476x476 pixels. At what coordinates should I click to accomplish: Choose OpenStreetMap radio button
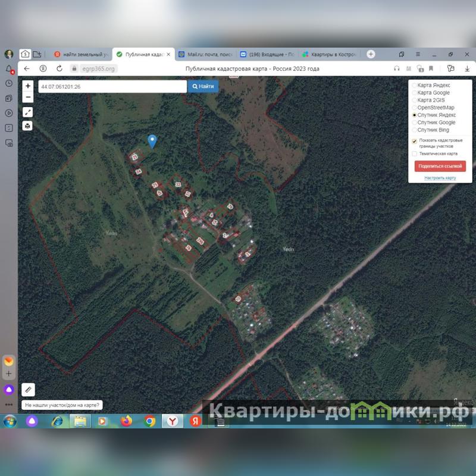(x=415, y=108)
